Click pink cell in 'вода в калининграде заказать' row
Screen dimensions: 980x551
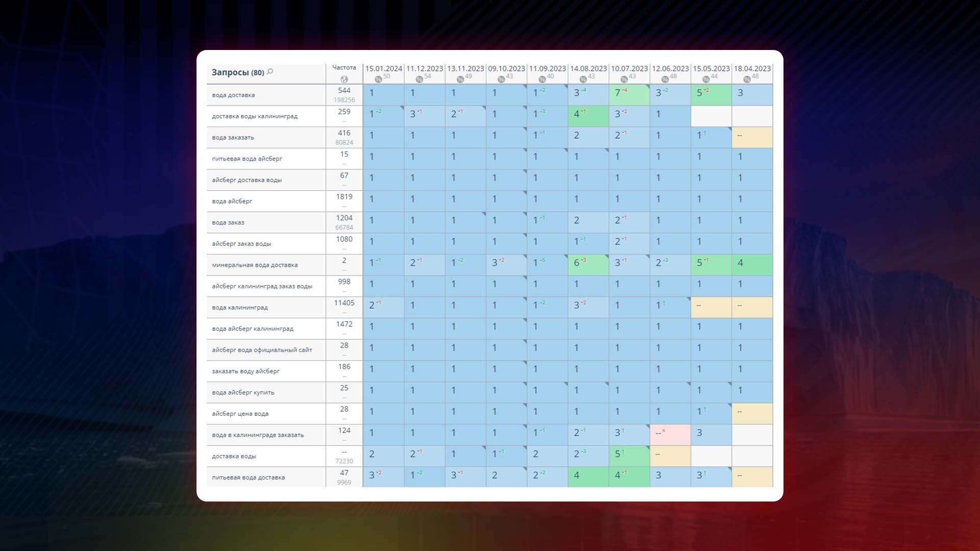[x=670, y=434]
